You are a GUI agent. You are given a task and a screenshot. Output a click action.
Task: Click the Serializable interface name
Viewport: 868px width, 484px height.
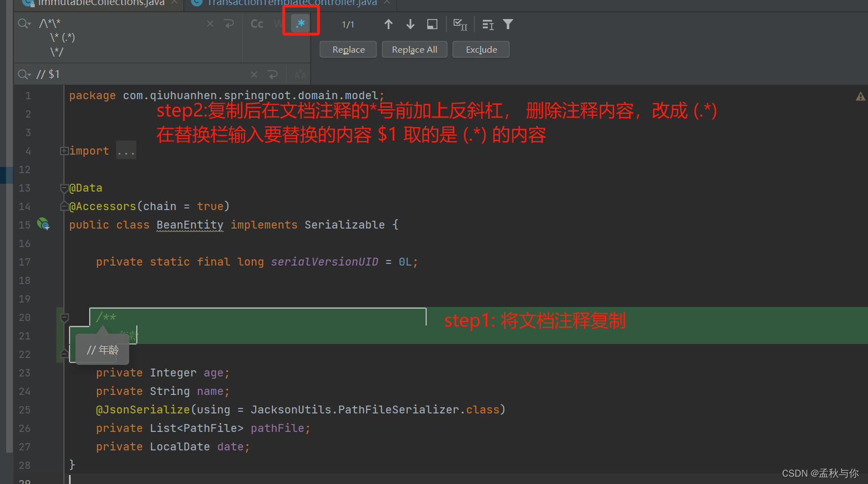click(x=345, y=225)
